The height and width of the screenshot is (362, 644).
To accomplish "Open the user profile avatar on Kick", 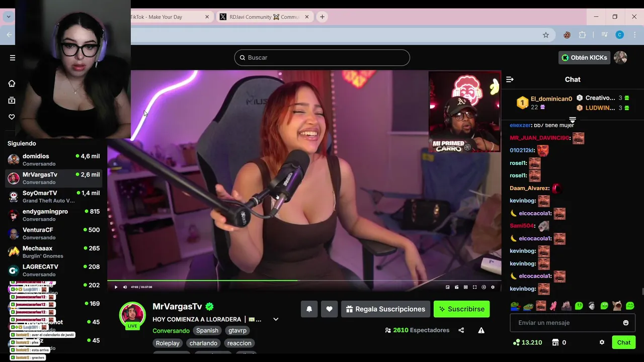I will (620, 57).
